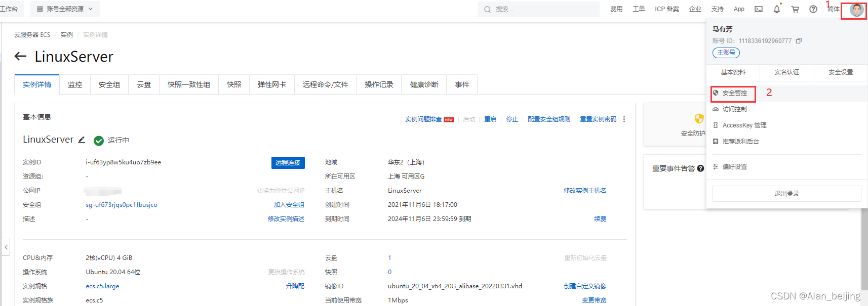Open 弹性网卡 tab
This screenshot has height=306, width=868.
(x=272, y=84)
